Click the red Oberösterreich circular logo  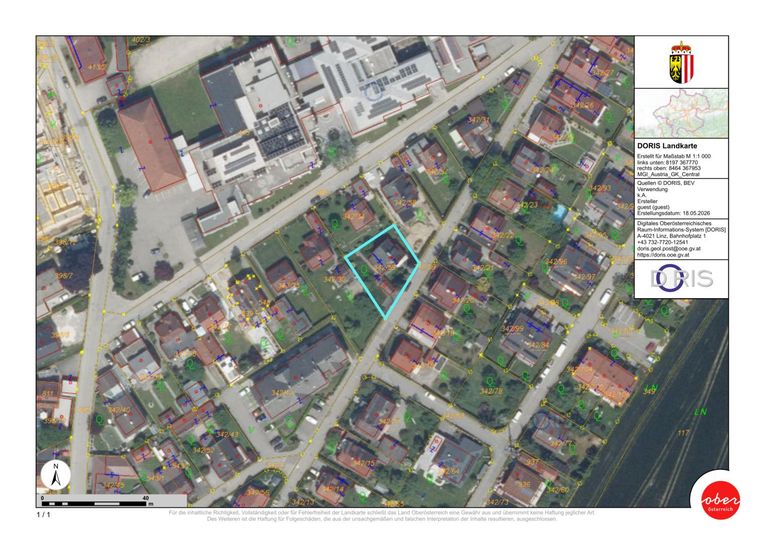coord(720,500)
